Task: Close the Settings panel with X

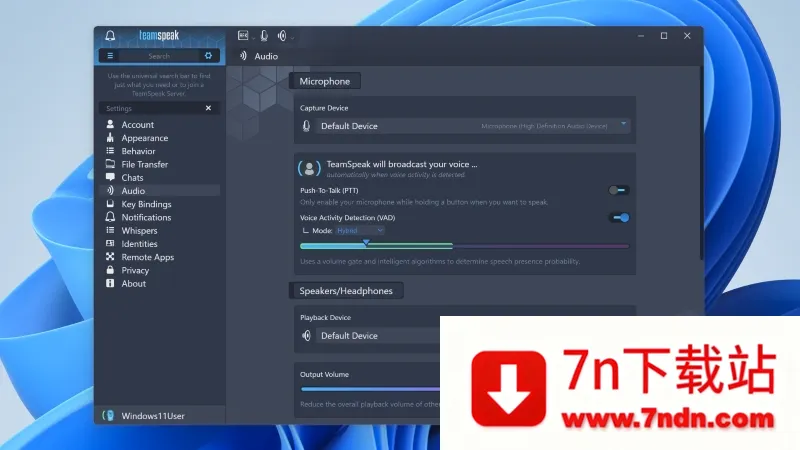Action: [x=208, y=108]
